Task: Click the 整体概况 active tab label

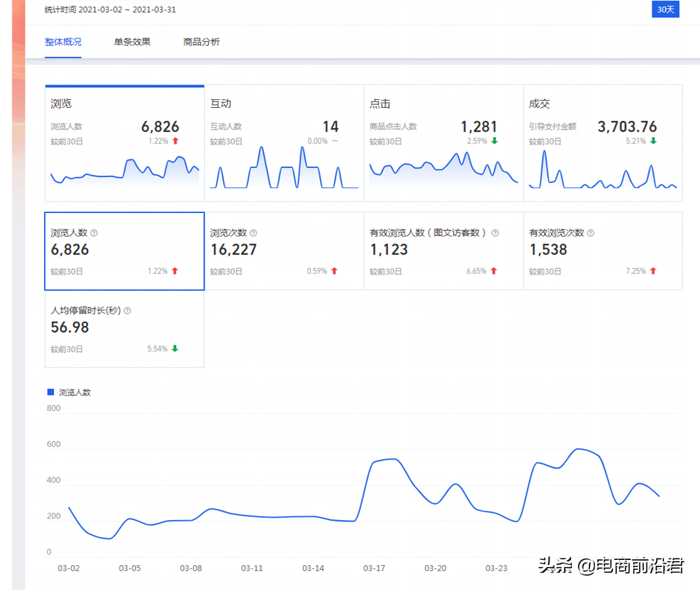Action: (x=63, y=41)
